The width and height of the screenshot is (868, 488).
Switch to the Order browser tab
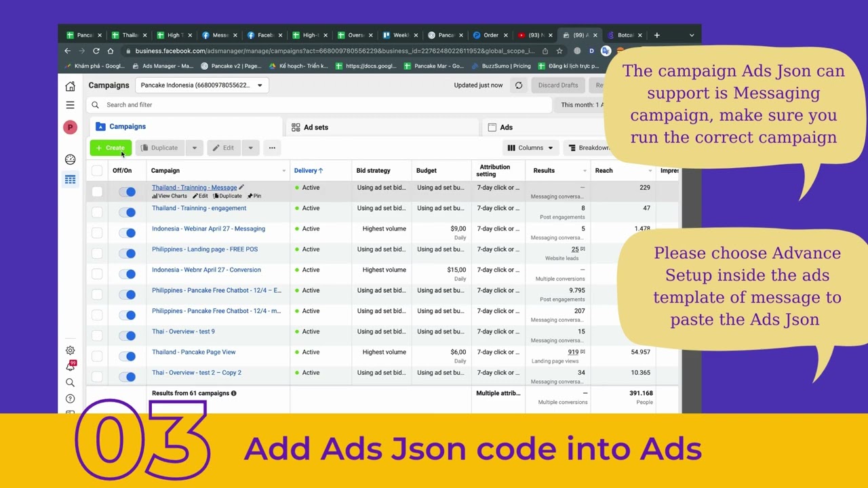(x=490, y=35)
